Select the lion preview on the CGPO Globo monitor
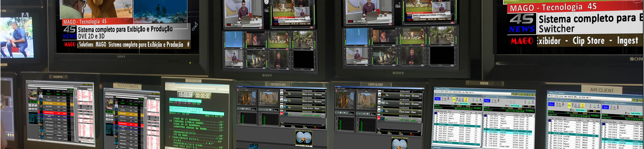644x149 pixels. 345,100
